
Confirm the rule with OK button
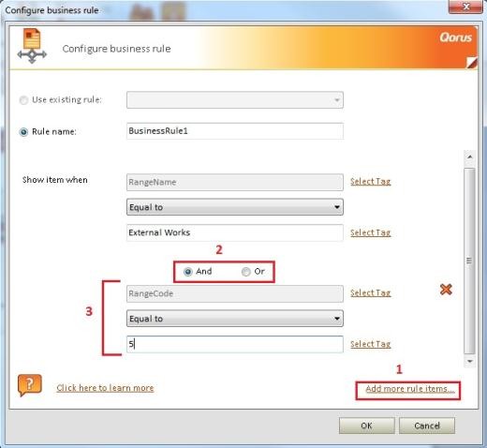(367, 426)
